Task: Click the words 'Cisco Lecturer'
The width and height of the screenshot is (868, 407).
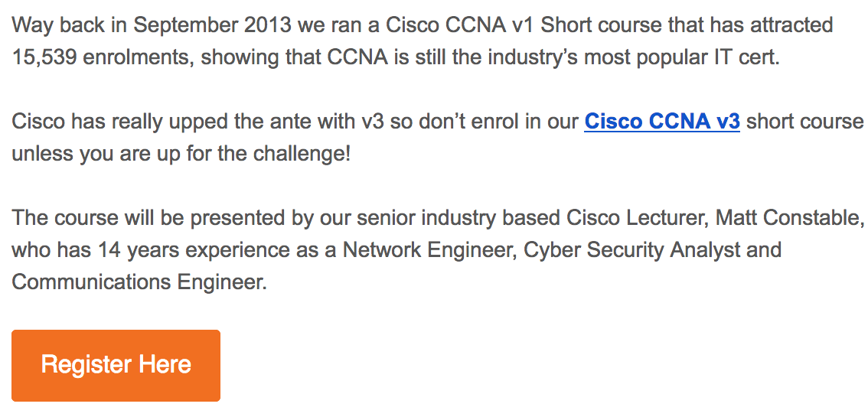Action: (x=637, y=218)
